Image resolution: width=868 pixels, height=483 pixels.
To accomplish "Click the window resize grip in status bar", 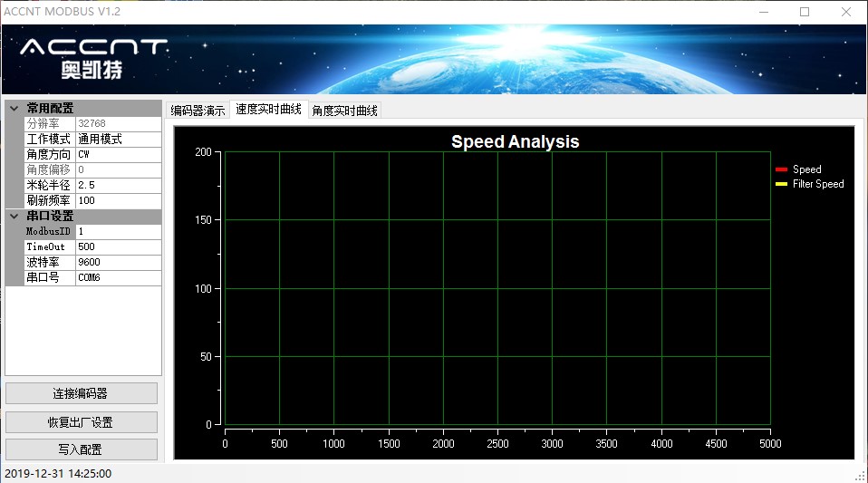I will [x=860, y=475].
